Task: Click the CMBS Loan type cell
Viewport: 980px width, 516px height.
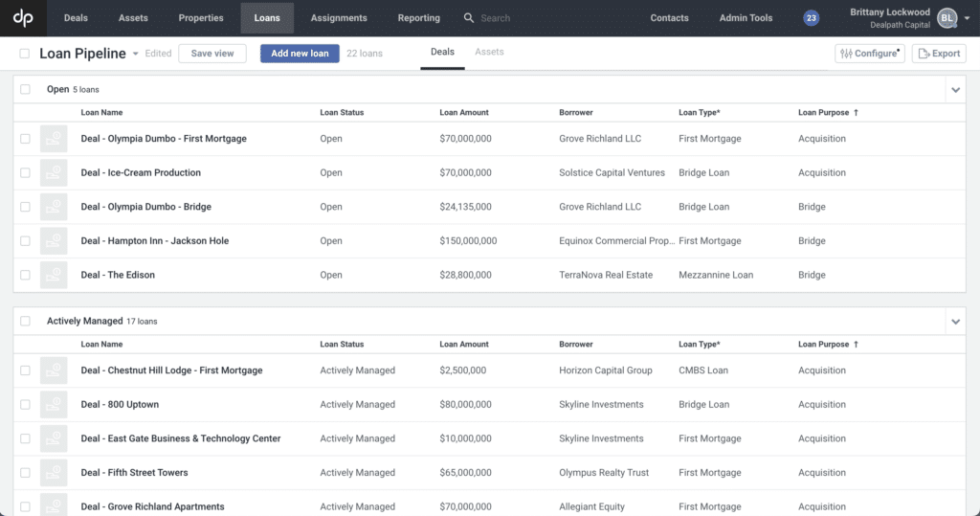Action: [703, 370]
